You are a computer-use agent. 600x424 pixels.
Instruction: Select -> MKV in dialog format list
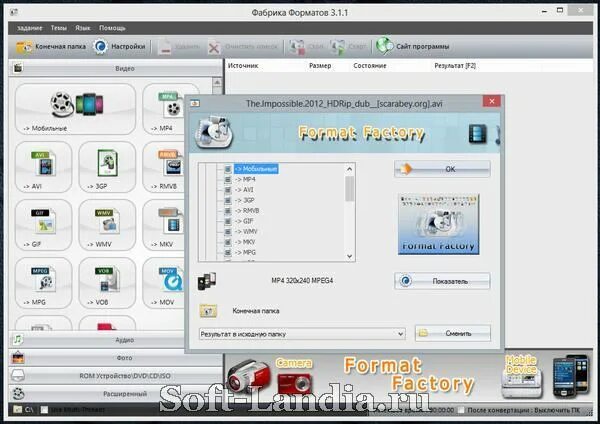coord(245,242)
